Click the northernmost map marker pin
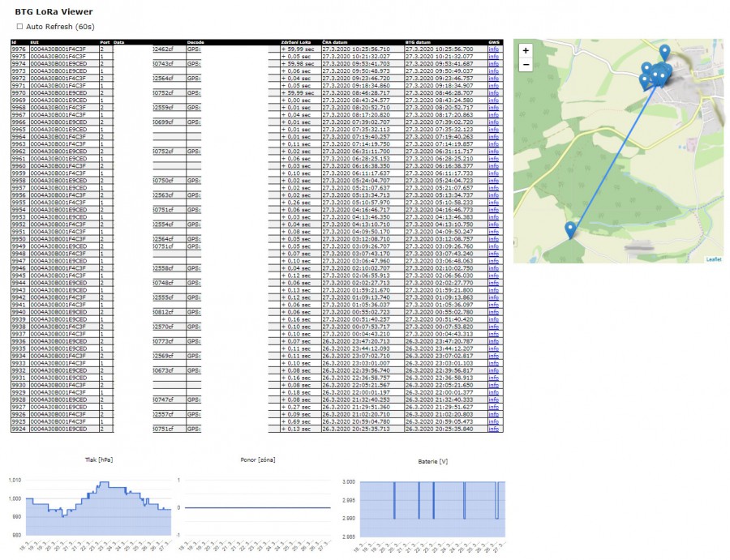This screenshot has width=730, height=560. (664, 52)
